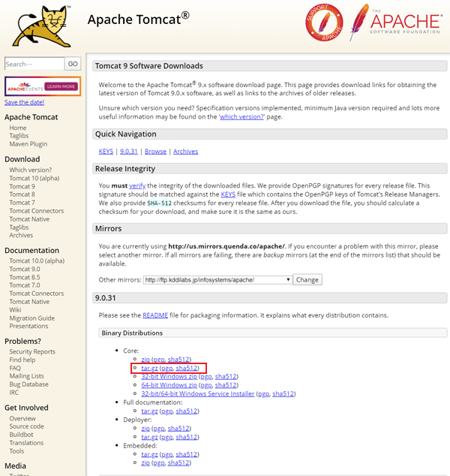This screenshot has height=476, width=450.
Task: Select Tomcat 8 under Download
Action: pos(22,194)
